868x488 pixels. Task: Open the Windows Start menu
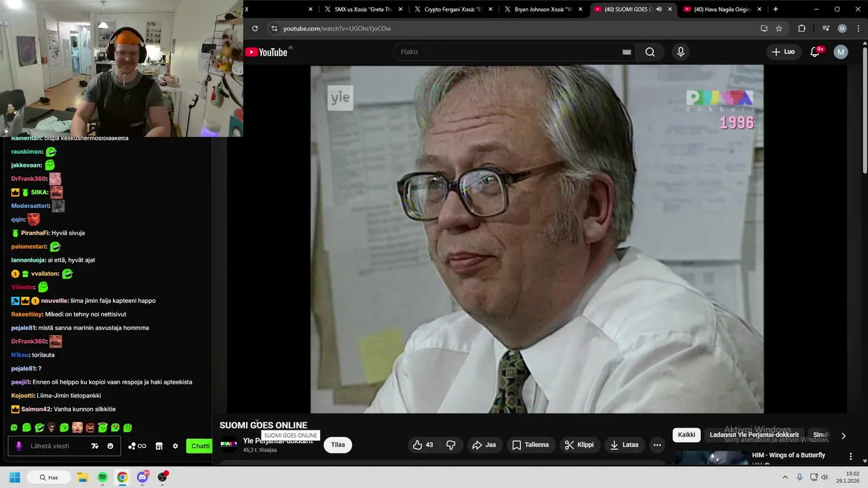(x=14, y=477)
